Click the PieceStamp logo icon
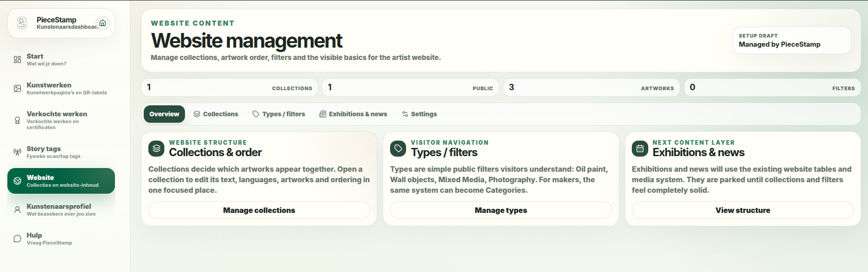The image size is (868, 272). [x=22, y=23]
